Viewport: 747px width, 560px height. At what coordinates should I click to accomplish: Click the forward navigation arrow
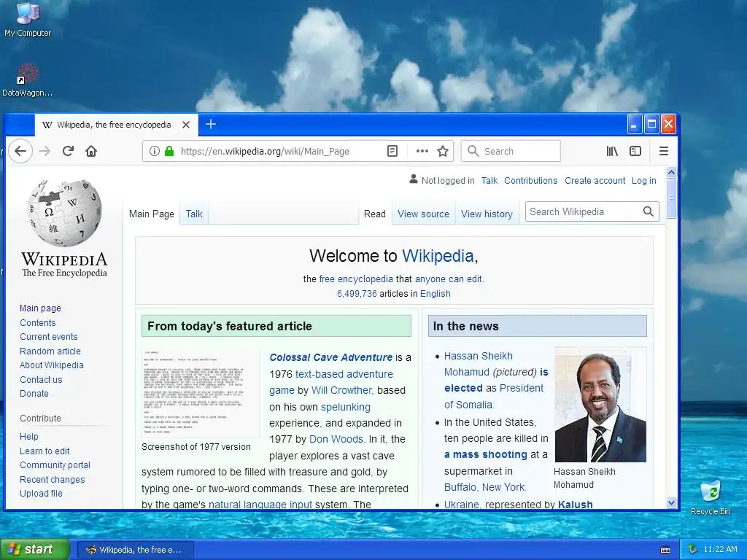pos(44,152)
